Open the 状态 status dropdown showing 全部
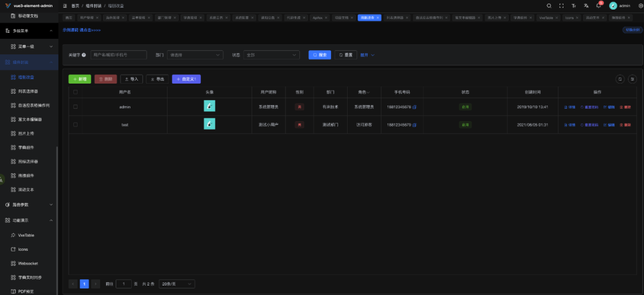The width and height of the screenshot is (644, 295). point(271,55)
